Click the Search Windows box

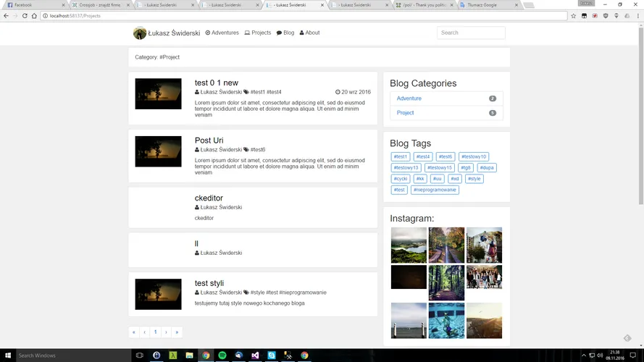[73, 355]
